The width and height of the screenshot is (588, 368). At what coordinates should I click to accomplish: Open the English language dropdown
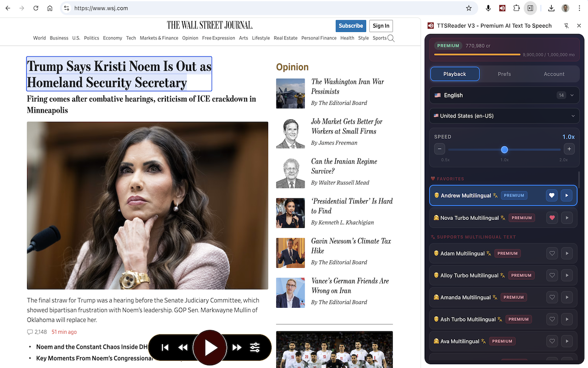coord(504,95)
